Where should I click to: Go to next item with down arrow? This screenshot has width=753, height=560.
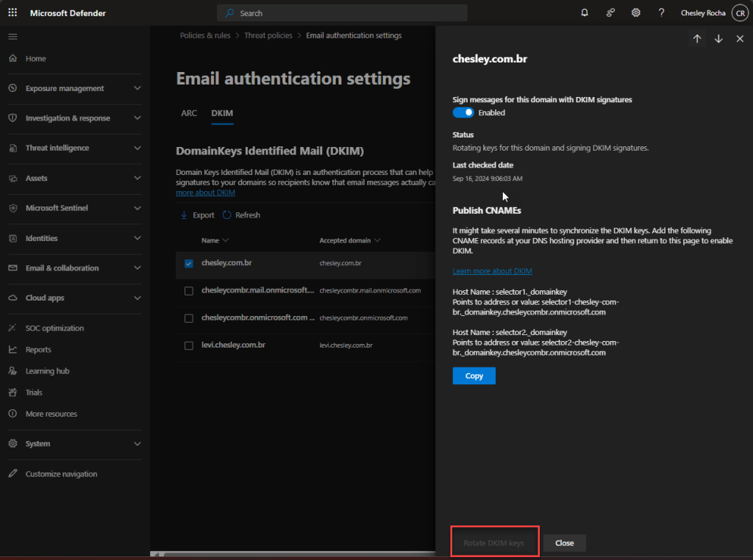718,39
